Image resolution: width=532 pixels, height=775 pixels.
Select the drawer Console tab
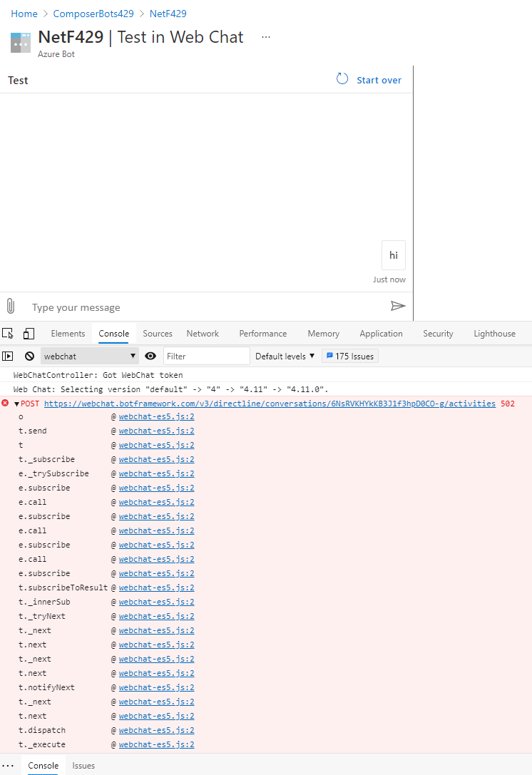(43, 765)
